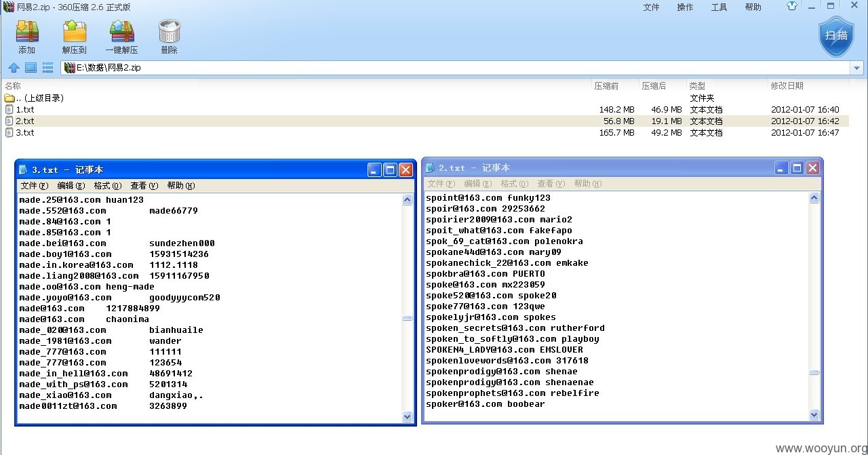
Task: Click the 49.2 MB compressed size value
Action: click(667, 132)
